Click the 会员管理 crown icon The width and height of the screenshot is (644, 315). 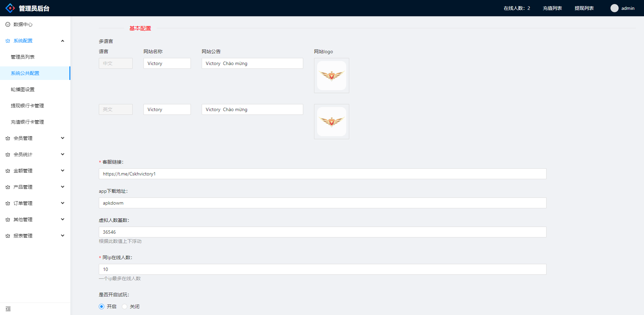(8, 138)
